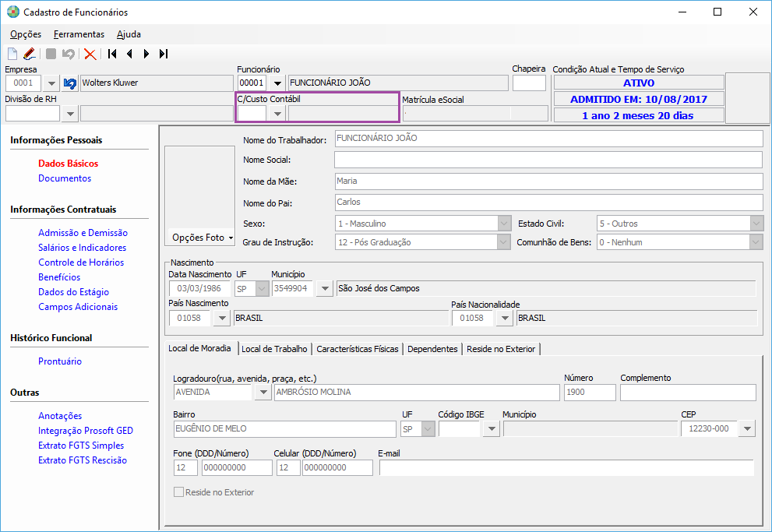Expand the Grau de Instrução dropdown

[x=504, y=242]
